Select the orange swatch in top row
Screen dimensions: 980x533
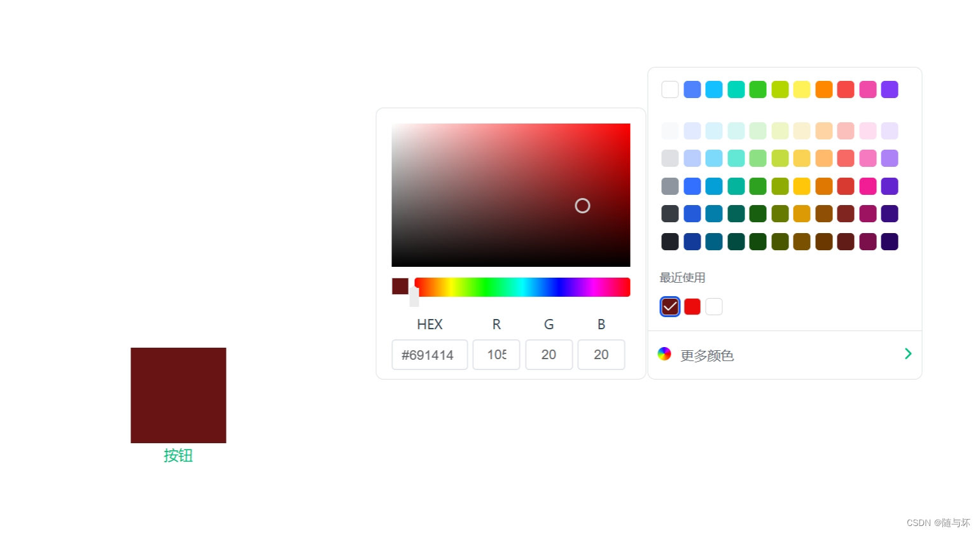824,89
